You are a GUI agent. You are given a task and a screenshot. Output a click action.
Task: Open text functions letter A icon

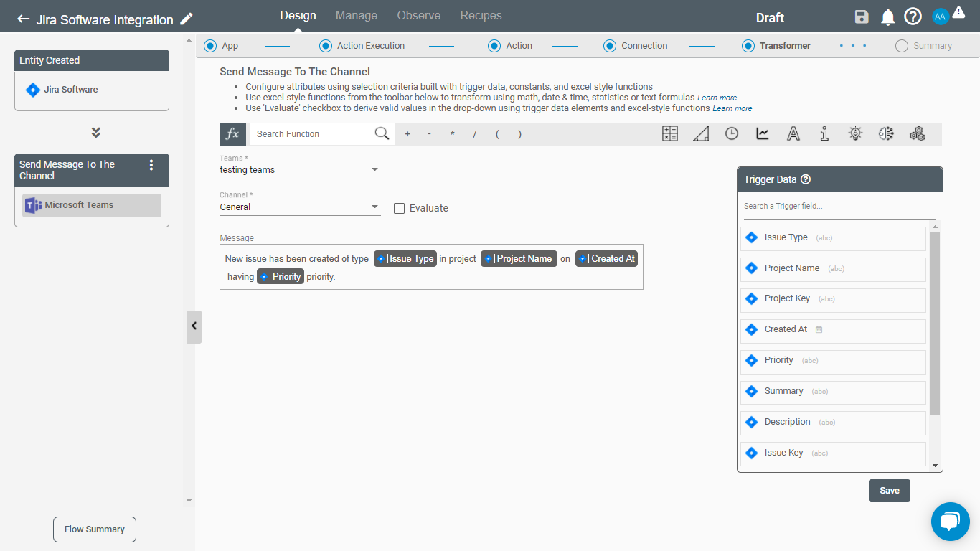point(793,133)
